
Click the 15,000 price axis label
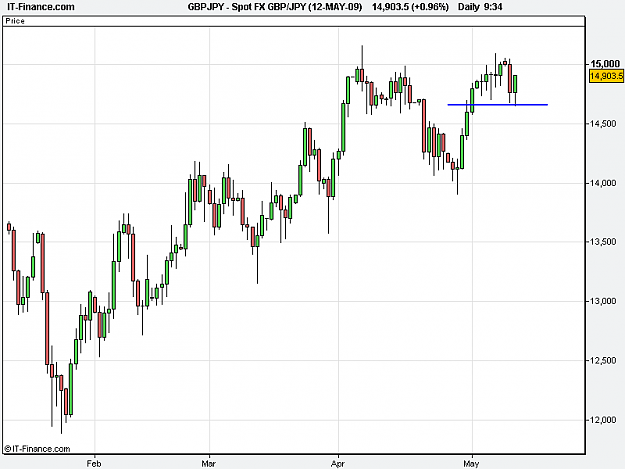pos(605,64)
